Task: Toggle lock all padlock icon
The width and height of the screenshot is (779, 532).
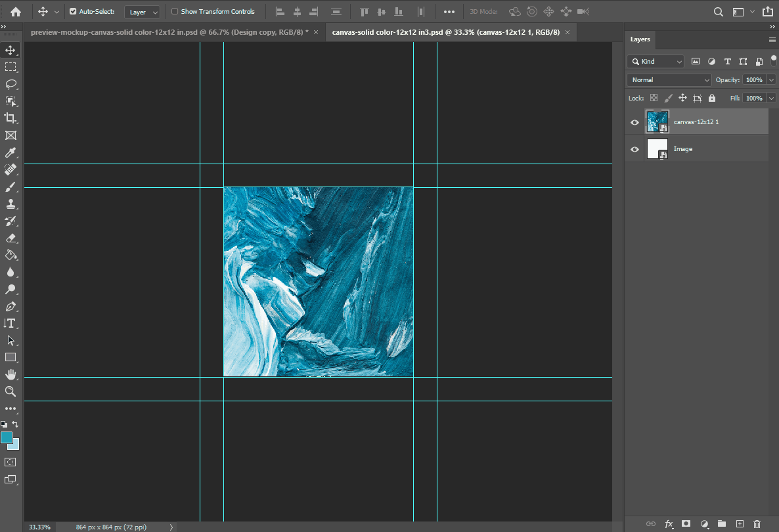Action: [712, 98]
